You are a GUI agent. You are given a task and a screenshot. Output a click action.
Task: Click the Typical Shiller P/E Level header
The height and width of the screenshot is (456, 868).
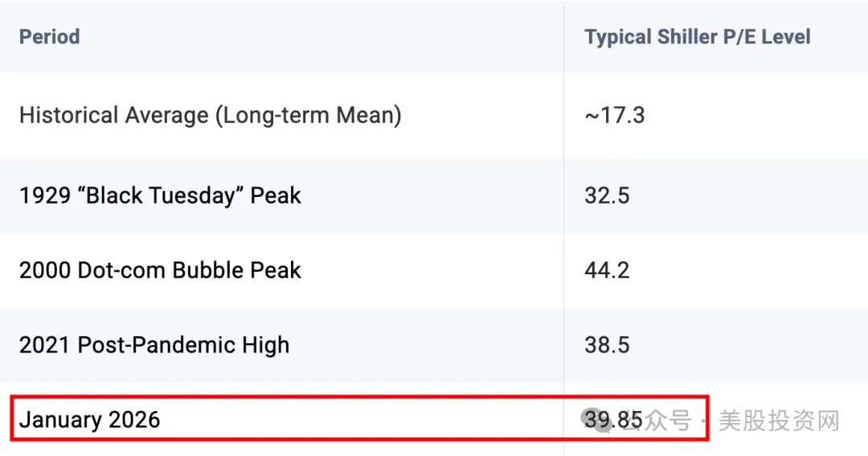697,36
